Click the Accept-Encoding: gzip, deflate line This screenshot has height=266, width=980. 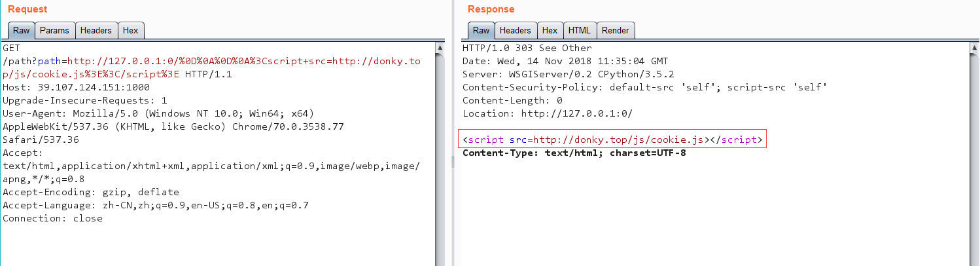[90, 192]
